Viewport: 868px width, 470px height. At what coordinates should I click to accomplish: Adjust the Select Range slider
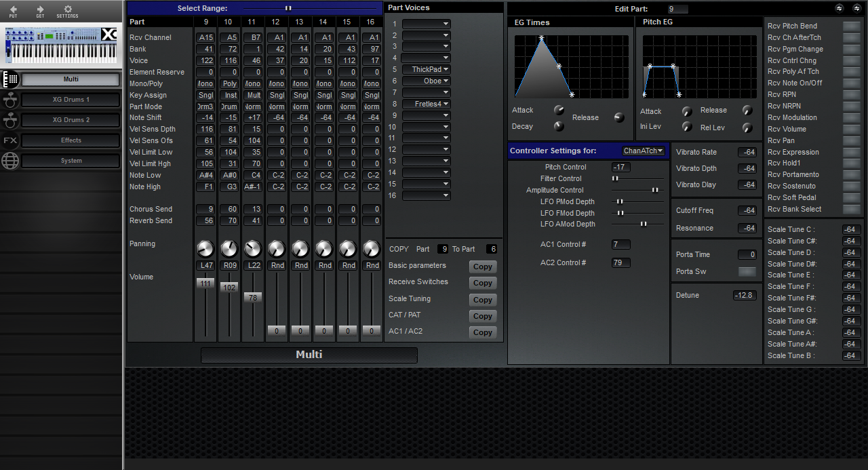coord(288,7)
